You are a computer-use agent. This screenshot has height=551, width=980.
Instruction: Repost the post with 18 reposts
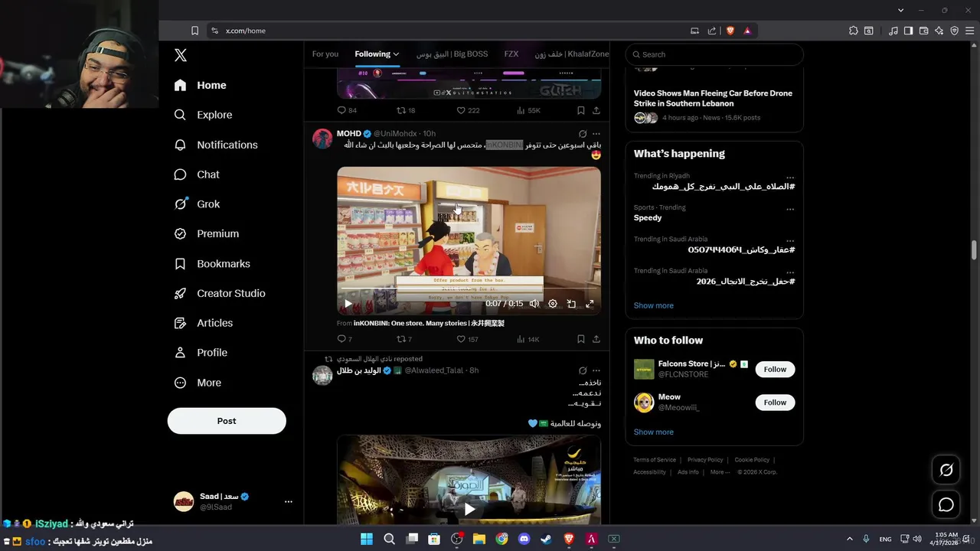pyautogui.click(x=406, y=110)
